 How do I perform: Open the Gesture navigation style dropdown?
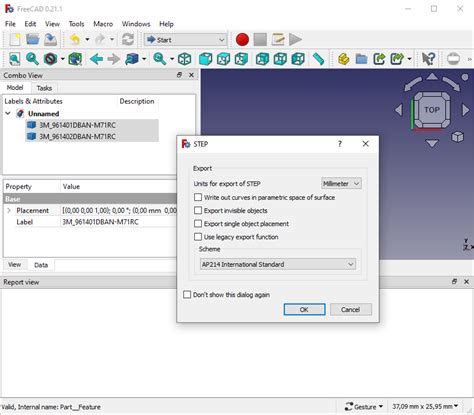pos(364,407)
